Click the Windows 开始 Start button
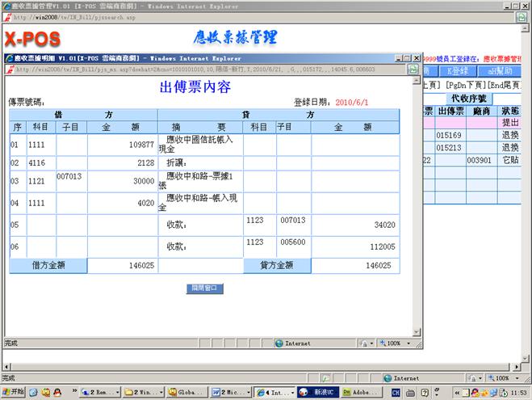 14,393
